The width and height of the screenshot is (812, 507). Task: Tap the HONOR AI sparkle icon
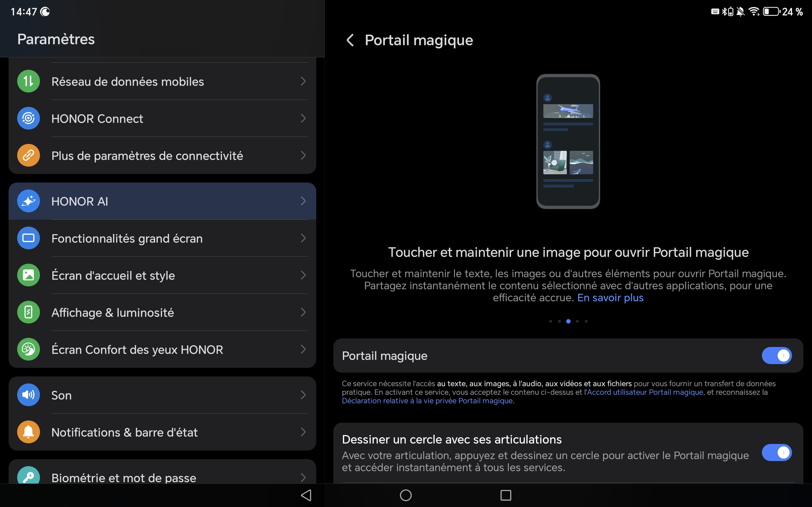[29, 201]
